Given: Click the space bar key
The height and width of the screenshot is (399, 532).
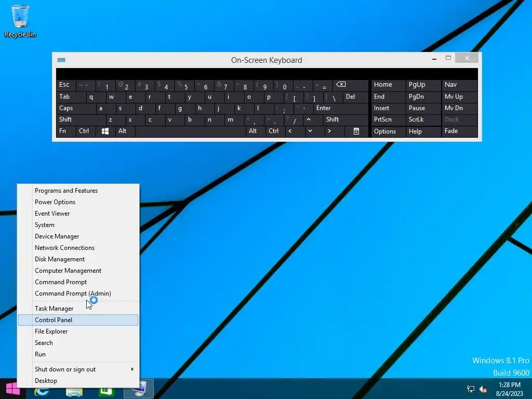Looking at the screenshot, I should coord(190,131).
